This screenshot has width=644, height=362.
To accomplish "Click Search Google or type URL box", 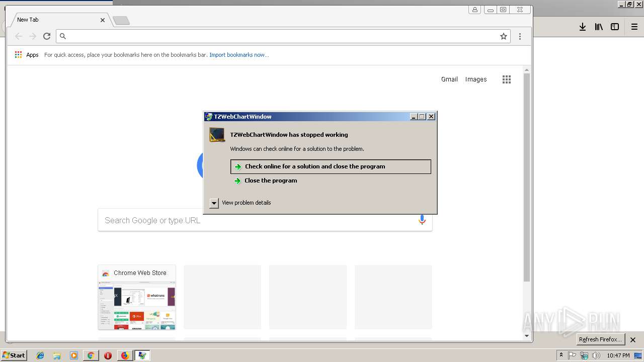I will click(265, 220).
